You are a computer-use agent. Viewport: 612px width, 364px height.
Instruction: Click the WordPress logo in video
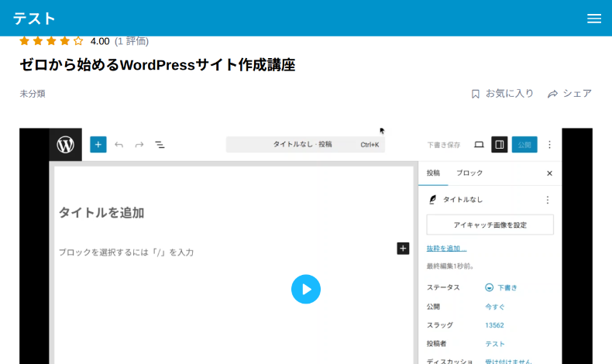tap(66, 145)
